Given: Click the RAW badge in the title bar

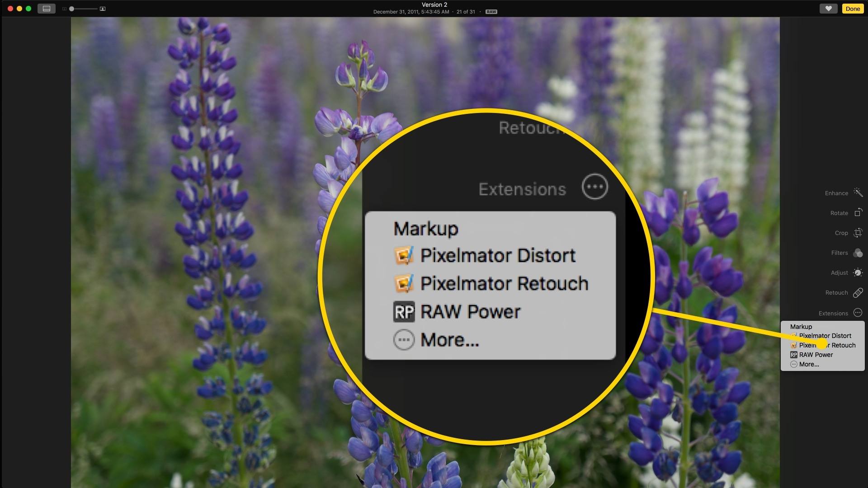Looking at the screenshot, I should [491, 12].
